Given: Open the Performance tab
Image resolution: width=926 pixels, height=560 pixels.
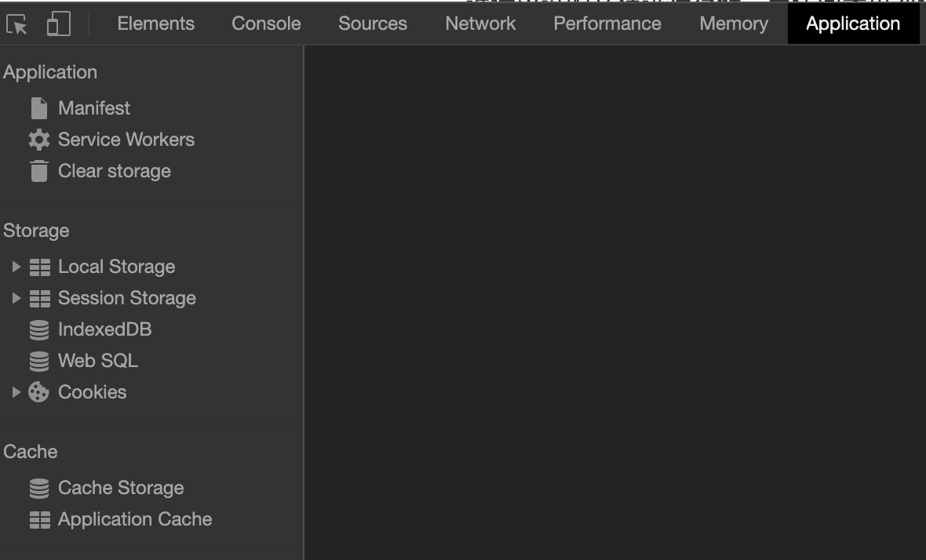Looking at the screenshot, I should click(607, 24).
